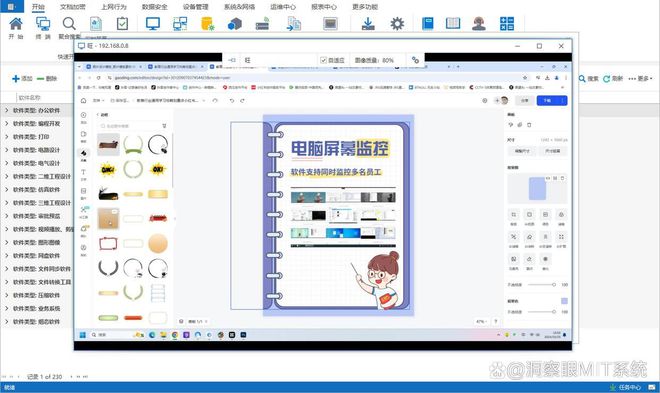The image size is (660, 393).
Task: Click the link settings icon beside 图像质量
Action: coord(415,60)
